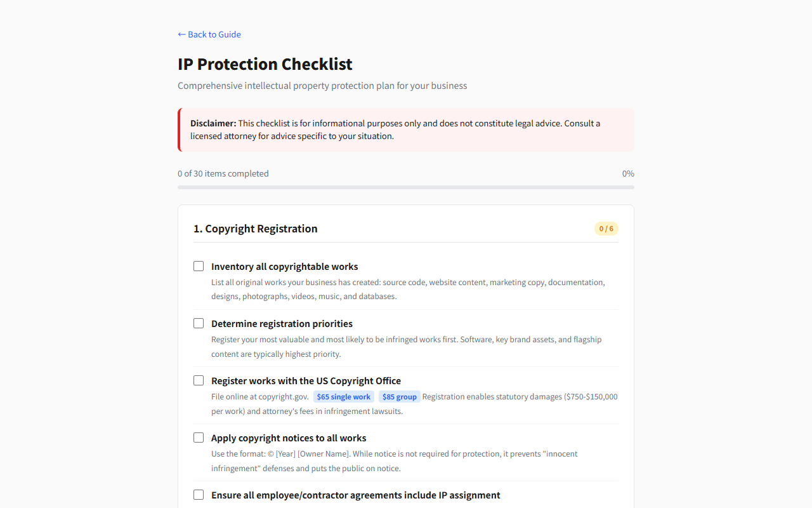Click the $65 single work fee badge

point(343,397)
